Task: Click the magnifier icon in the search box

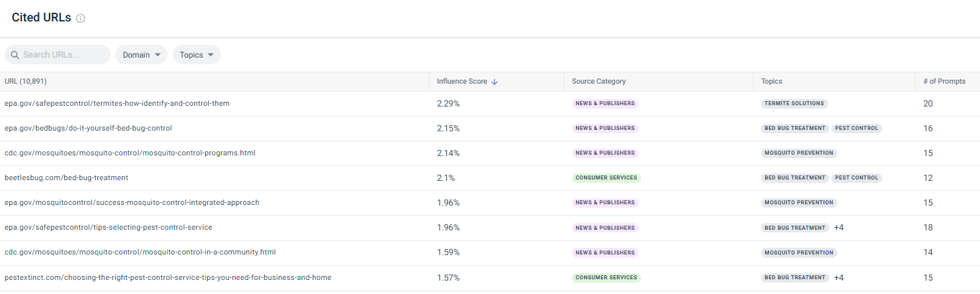Action: coord(15,55)
